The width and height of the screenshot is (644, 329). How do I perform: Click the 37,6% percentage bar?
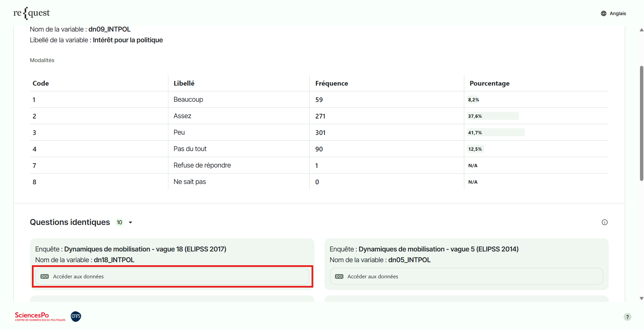[x=492, y=116]
